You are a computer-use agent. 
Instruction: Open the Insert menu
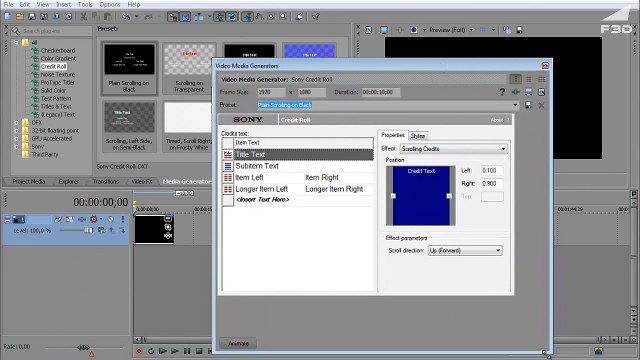click(63, 4)
